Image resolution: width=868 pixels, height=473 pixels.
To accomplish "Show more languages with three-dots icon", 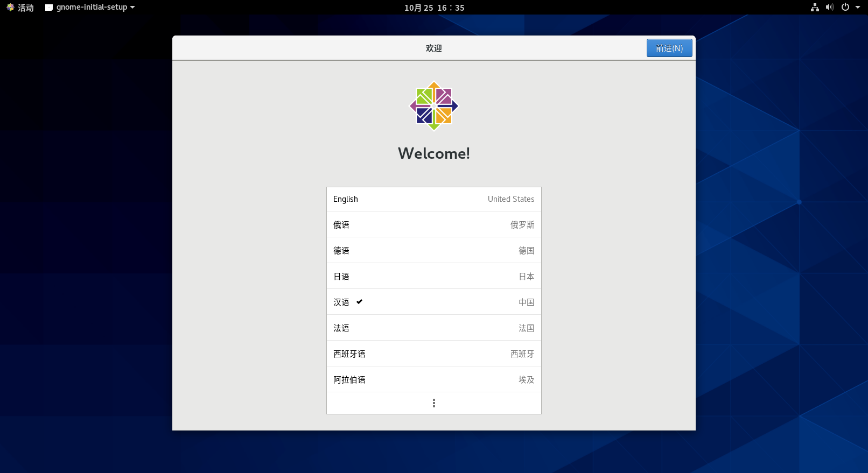I will click(433, 403).
